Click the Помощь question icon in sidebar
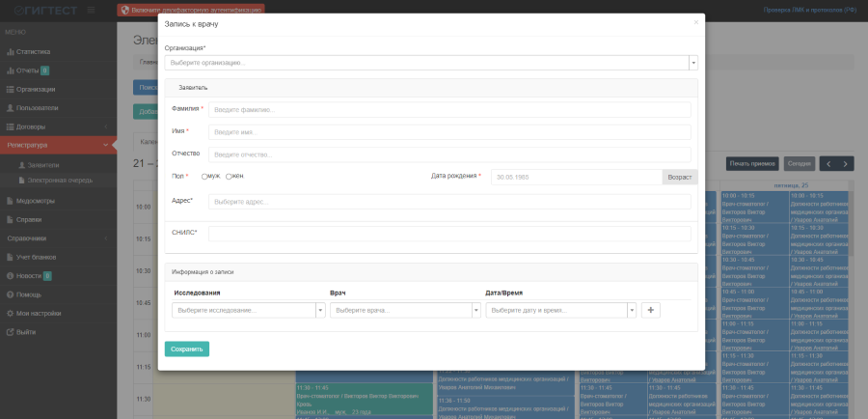Viewport: 868px width, 419px height. [10, 294]
